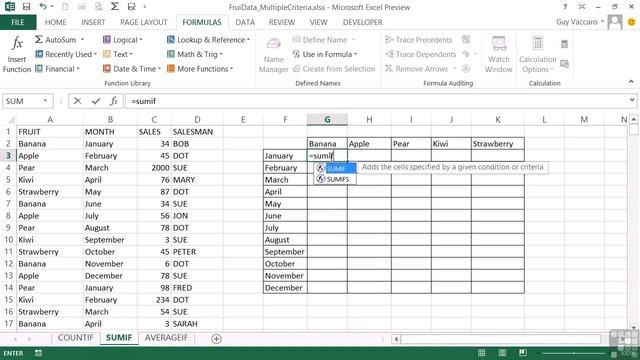Select the "PETER" salesman cell
The width and height of the screenshot is (640, 360).
click(x=197, y=252)
